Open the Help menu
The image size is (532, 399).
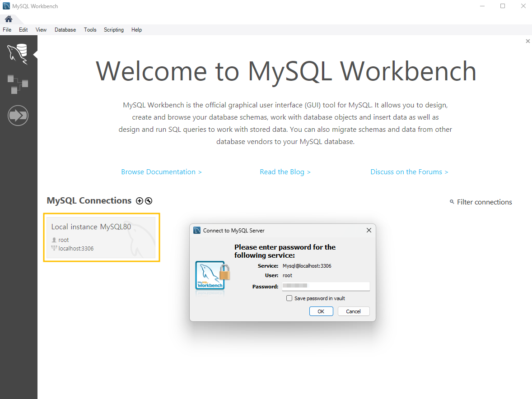click(x=137, y=30)
